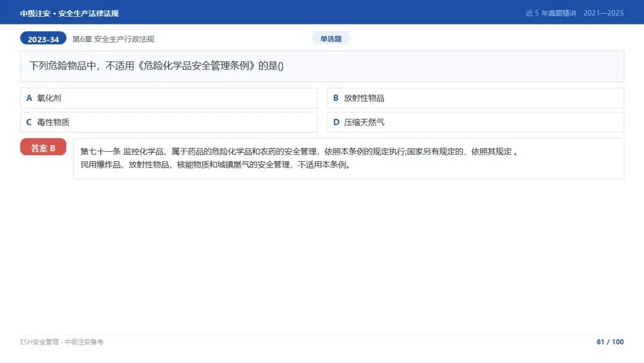Viewport: 644px width, 363px height.
Task: Select option A 氧化剂
Action: pos(169,99)
